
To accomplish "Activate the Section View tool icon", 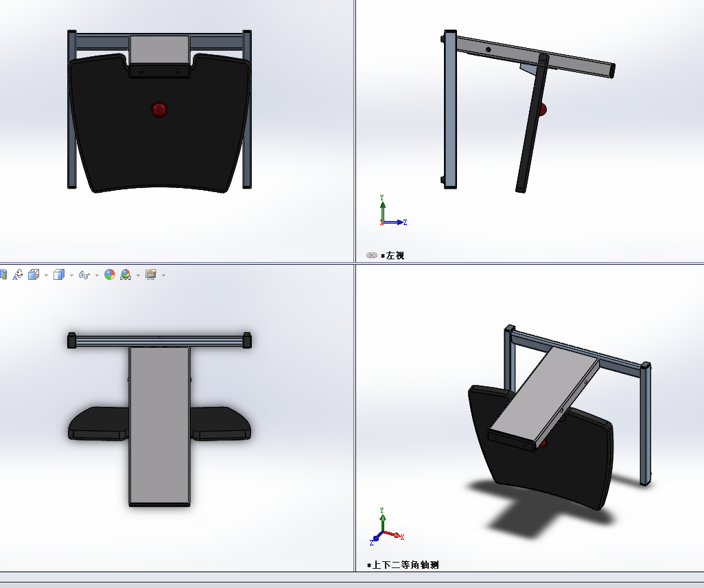I will [x=3, y=274].
